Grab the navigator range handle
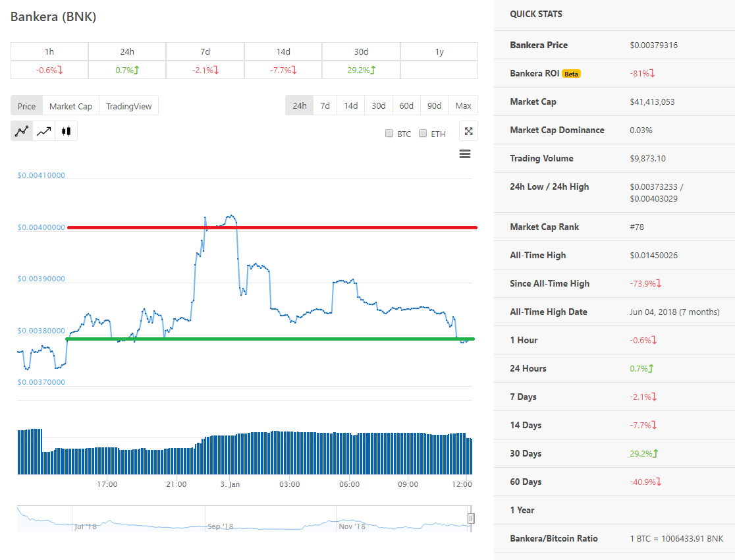Viewport: 735px width, 560px height. [471, 518]
